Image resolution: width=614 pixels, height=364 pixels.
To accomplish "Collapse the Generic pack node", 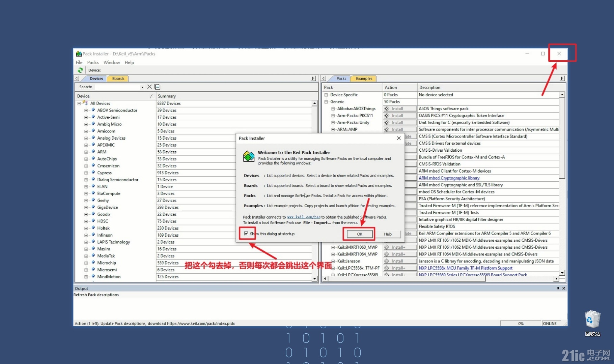I will click(x=326, y=101).
